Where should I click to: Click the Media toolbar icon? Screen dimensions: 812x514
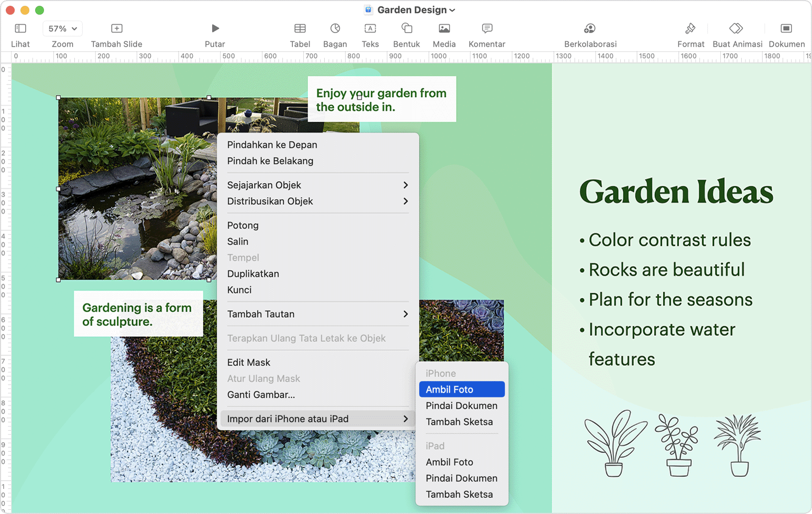[x=444, y=29]
